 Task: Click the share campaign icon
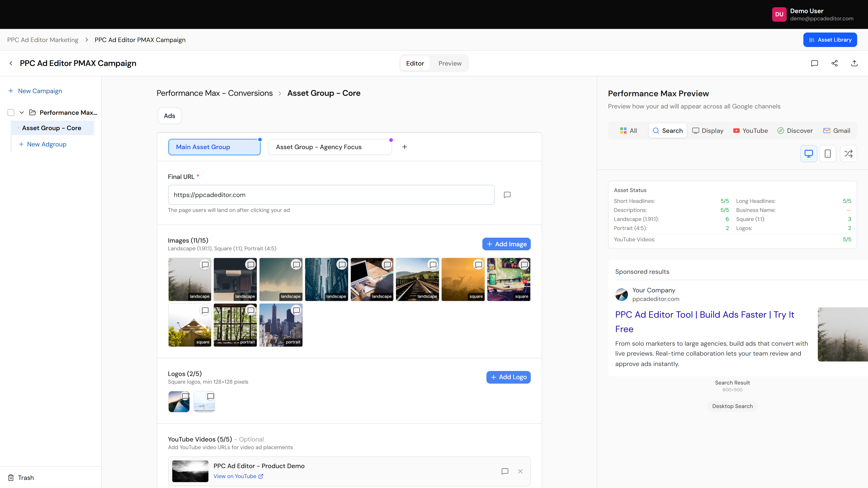(835, 63)
